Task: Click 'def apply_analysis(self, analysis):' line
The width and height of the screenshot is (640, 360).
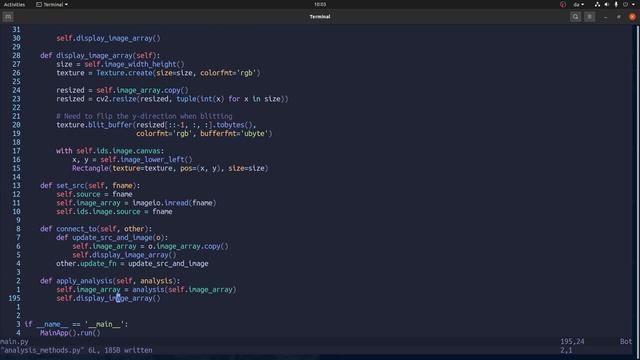Action: [x=110, y=281]
